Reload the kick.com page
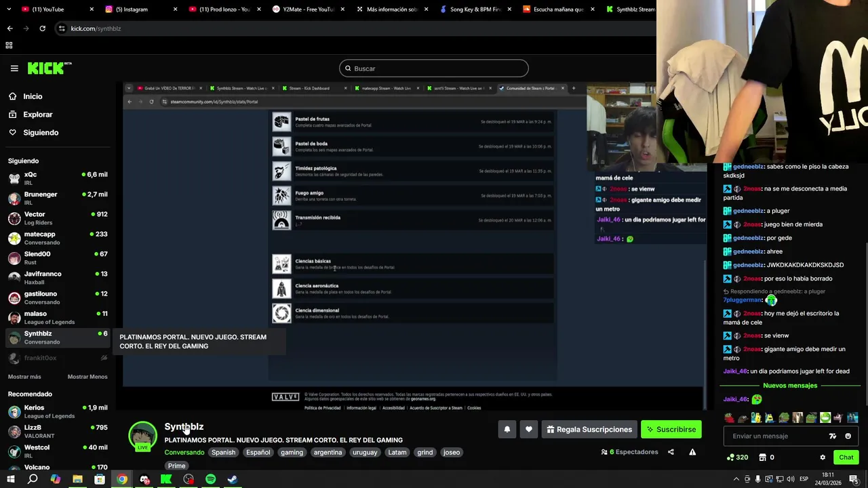 tap(42, 28)
